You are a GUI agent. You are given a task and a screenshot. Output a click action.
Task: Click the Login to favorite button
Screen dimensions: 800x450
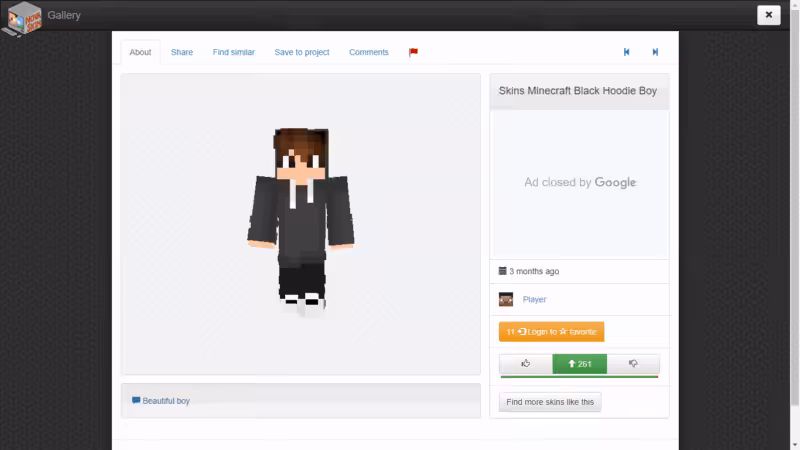(552, 332)
